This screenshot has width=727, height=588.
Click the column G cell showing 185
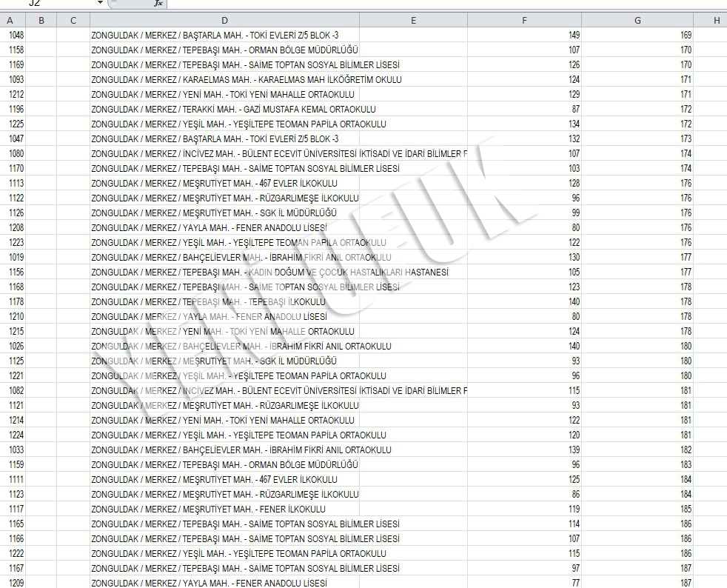pos(637,509)
